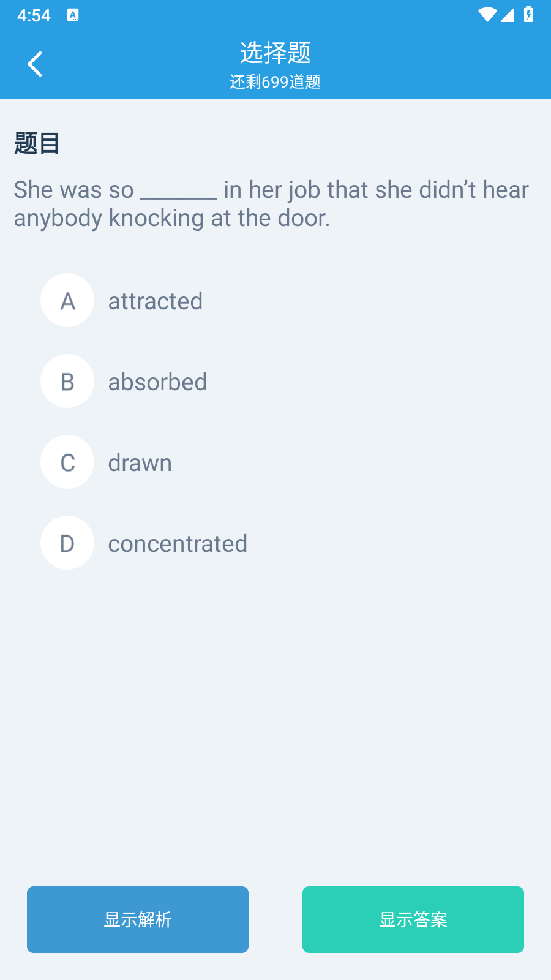Tap the question sentence text

coord(271,204)
